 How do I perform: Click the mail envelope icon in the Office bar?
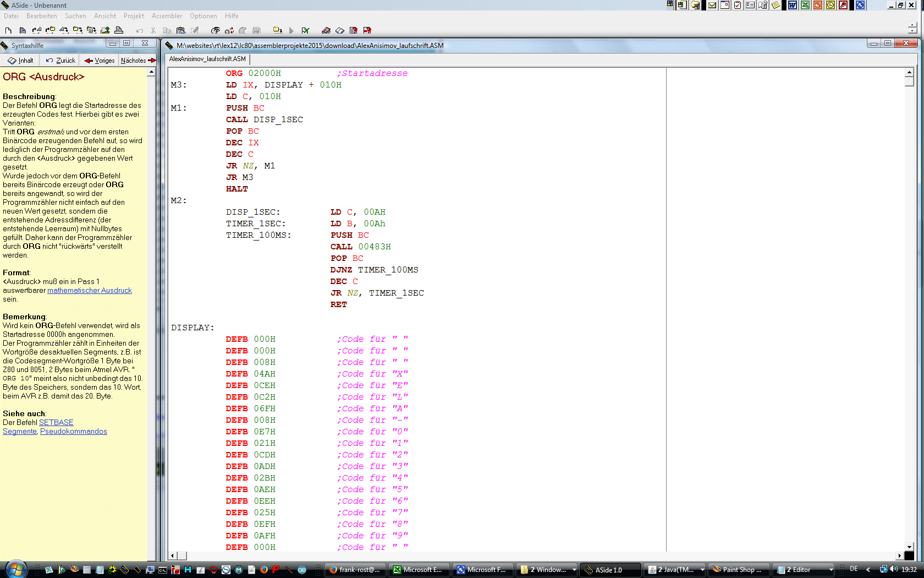(x=712, y=5)
